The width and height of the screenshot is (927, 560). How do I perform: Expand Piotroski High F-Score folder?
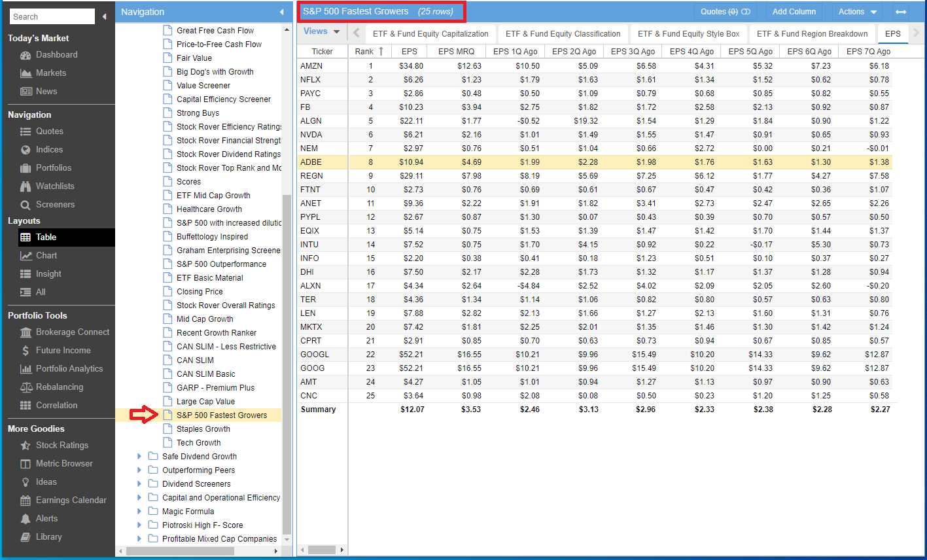click(x=139, y=525)
